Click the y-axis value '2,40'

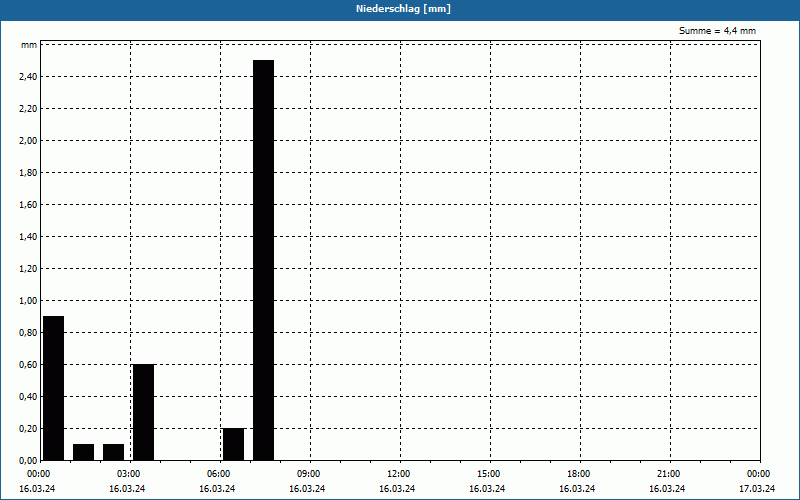(x=28, y=77)
